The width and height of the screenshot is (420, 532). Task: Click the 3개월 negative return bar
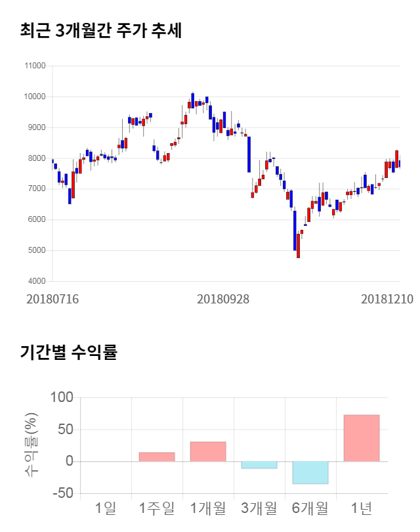click(259, 465)
